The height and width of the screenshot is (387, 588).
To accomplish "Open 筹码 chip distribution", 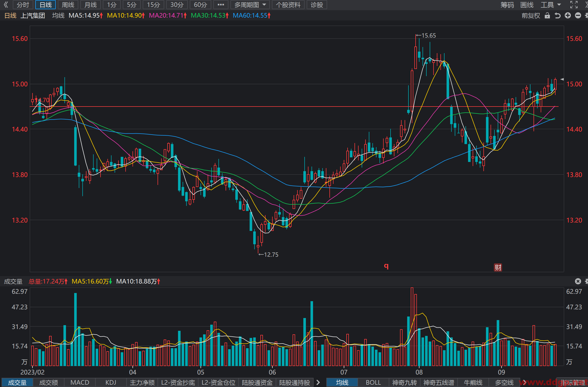I will 507,5.
